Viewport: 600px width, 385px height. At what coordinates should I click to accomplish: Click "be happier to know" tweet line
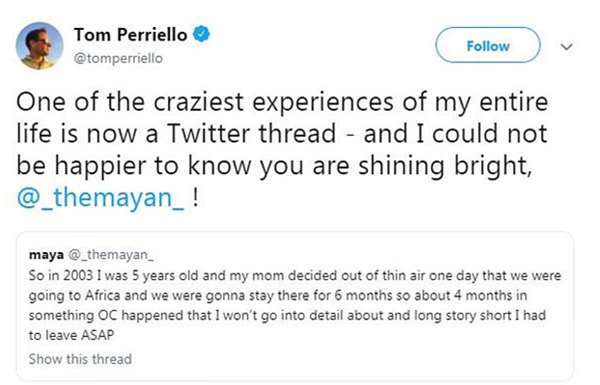tap(134, 166)
